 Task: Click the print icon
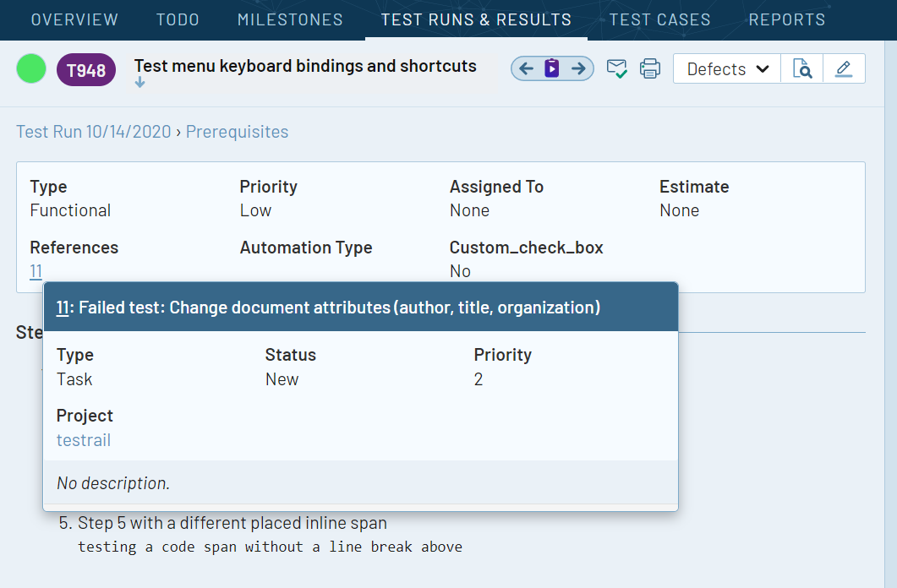649,68
